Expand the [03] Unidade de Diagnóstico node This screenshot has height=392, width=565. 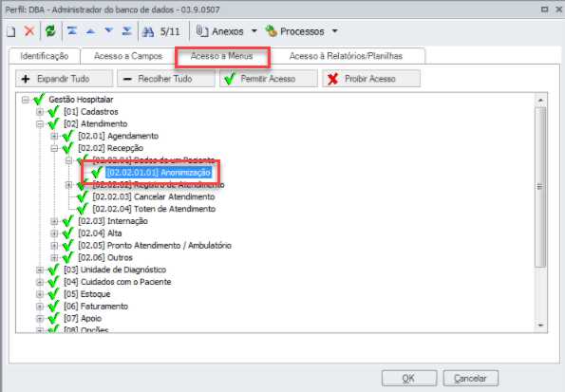coord(40,270)
